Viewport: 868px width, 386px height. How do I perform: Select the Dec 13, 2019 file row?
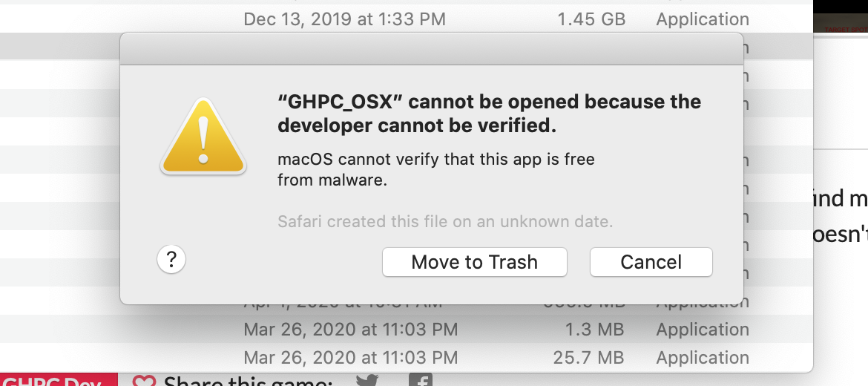[x=344, y=19]
